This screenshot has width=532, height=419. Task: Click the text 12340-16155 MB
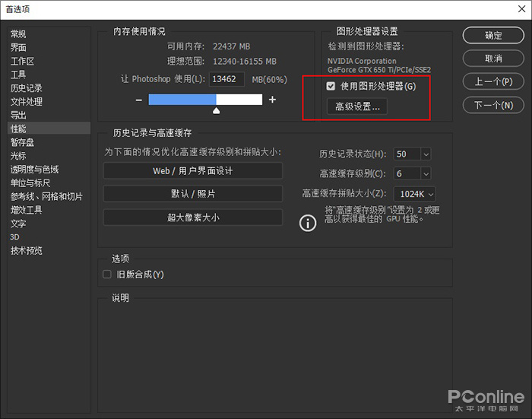point(245,62)
